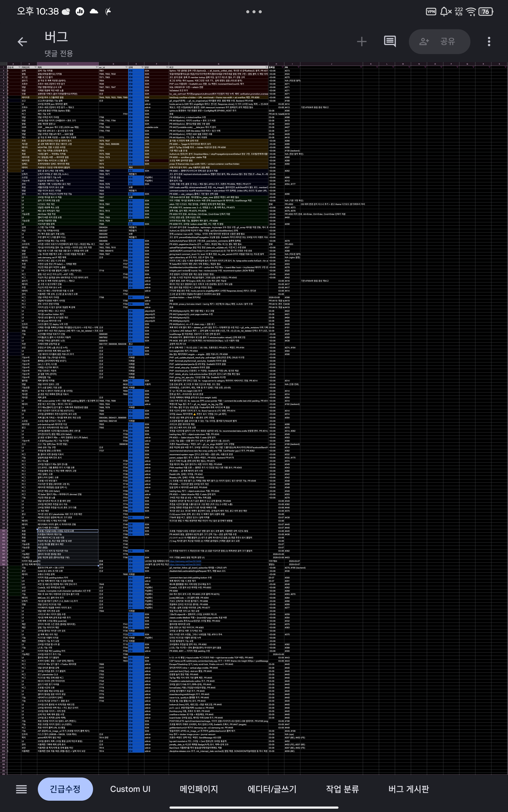
Task: Open the all-sheets hamburger list icon
Action: (22, 789)
